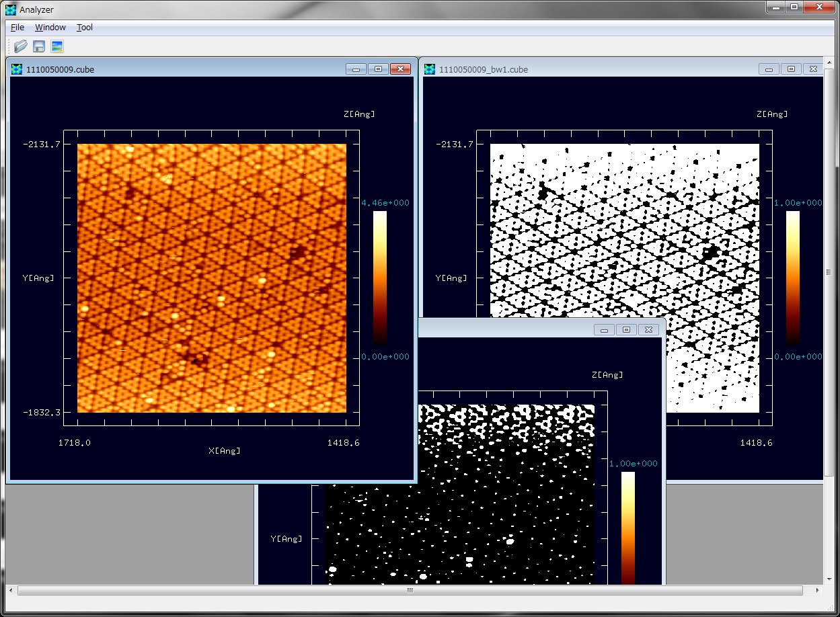Minimize the main Analyzer window

pyautogui.click(x=775, y=7)
